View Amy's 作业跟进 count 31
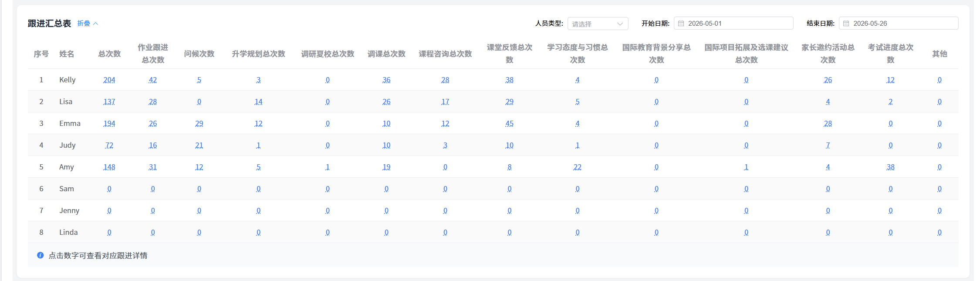 153,167
